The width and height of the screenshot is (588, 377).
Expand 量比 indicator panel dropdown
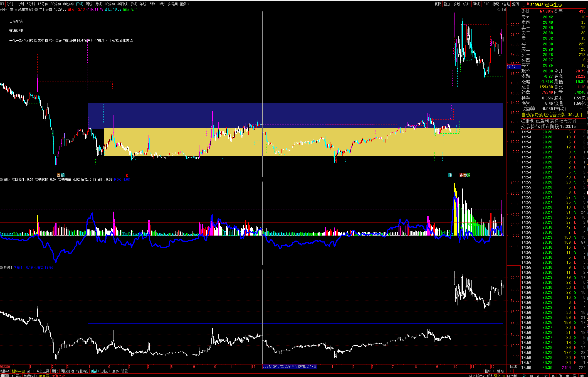[2, 180]
